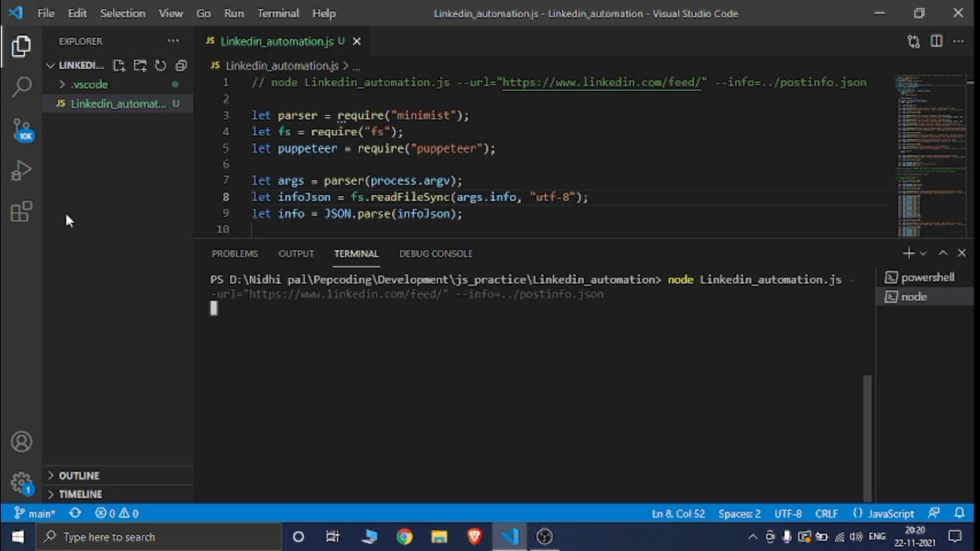Screen dimensions: 980x551
Task: Open terminal launch profile dropdown arrow
Action: coord(923,253)
